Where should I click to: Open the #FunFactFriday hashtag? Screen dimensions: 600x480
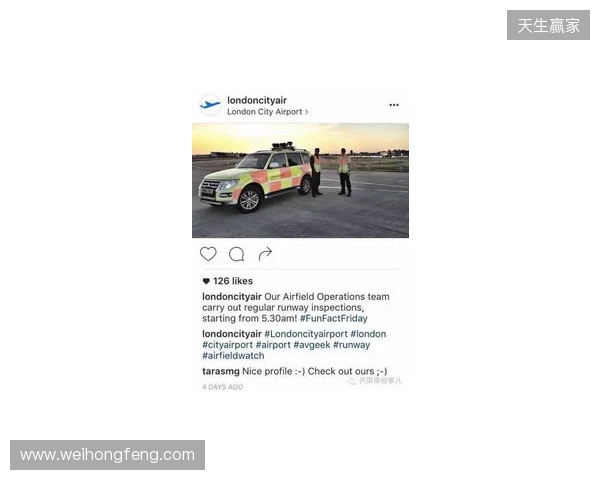click(x=334, y=318)
